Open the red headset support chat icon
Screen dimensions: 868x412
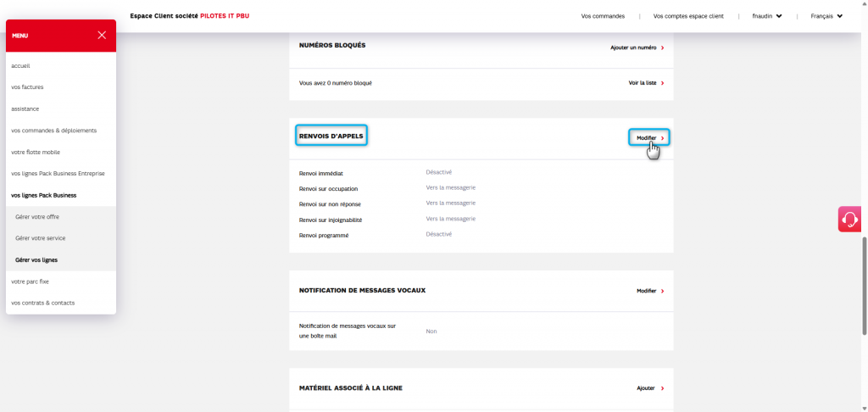click(x=849, y=219)
